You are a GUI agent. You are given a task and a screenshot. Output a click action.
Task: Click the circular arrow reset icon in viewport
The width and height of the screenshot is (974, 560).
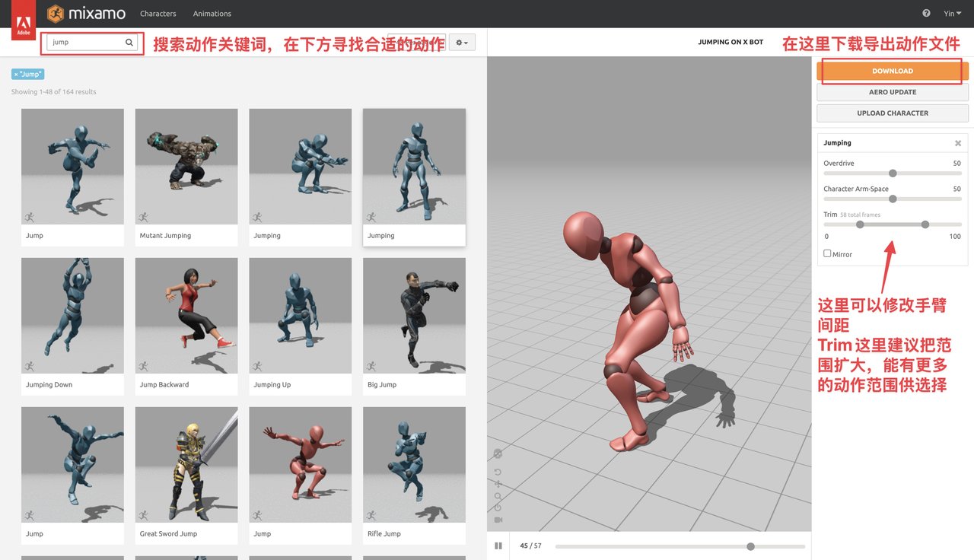498,472
